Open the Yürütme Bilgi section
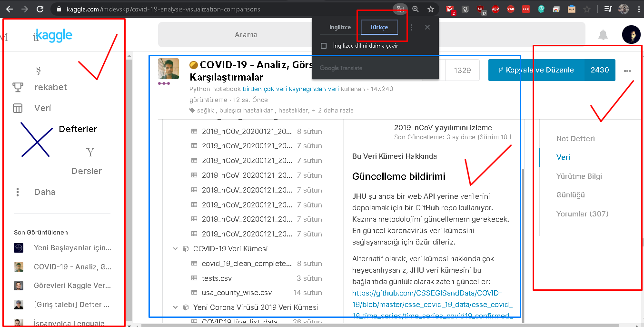 click(579, 176)
